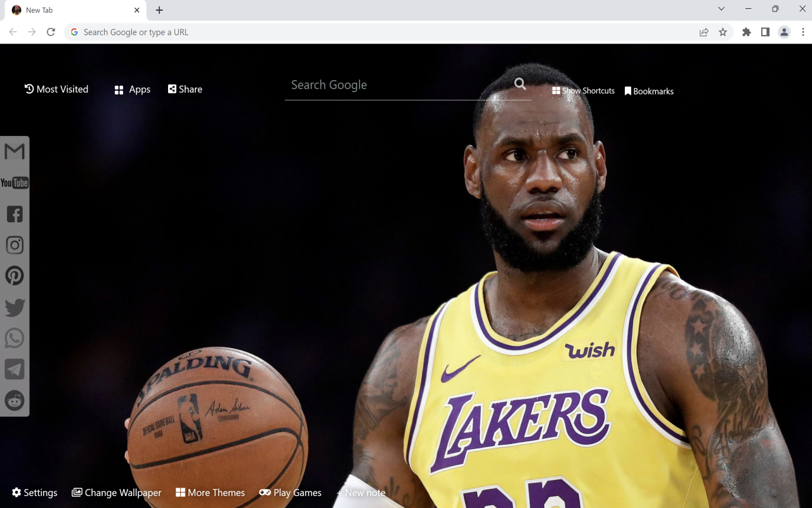The height and width of the screenshot is (508, 812).
Task: Open Gmail from the sidebar
Action: [15, 152]
